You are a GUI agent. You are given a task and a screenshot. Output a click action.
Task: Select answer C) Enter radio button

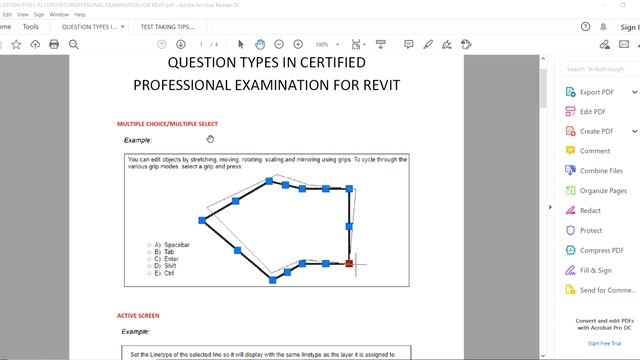coord(149,259)
